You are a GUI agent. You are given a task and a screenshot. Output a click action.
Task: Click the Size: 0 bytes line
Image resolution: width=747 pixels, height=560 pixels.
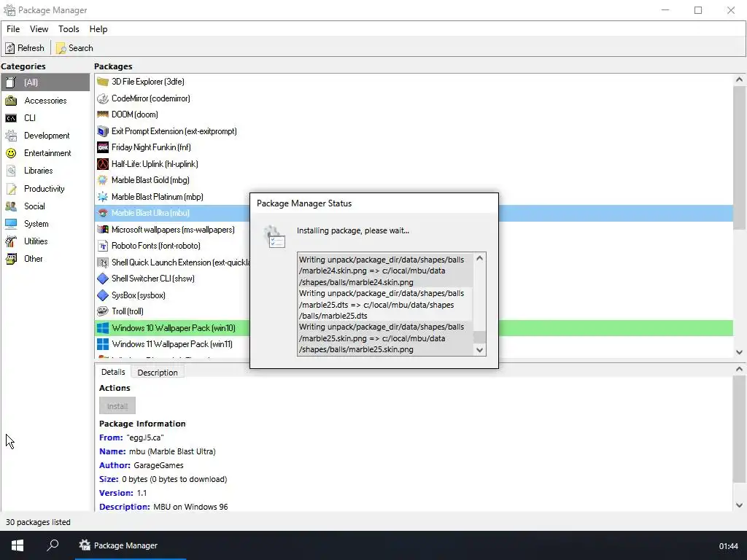(x=163, y=479)
